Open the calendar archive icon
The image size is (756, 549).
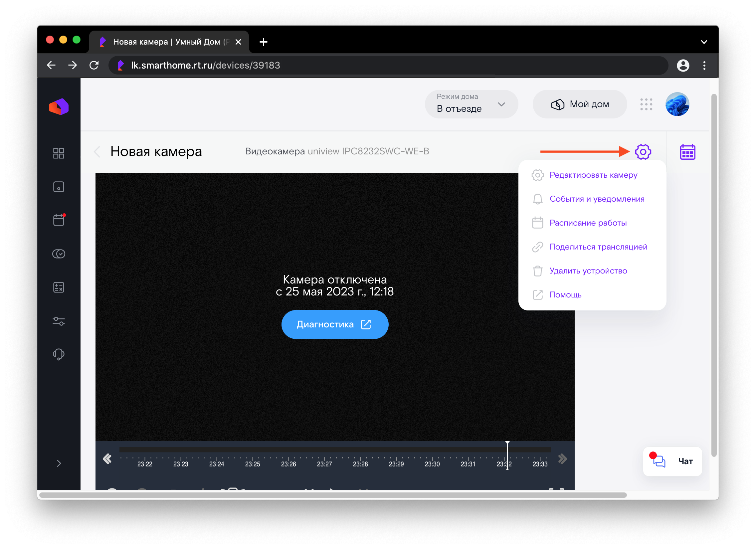click(687, 152)
